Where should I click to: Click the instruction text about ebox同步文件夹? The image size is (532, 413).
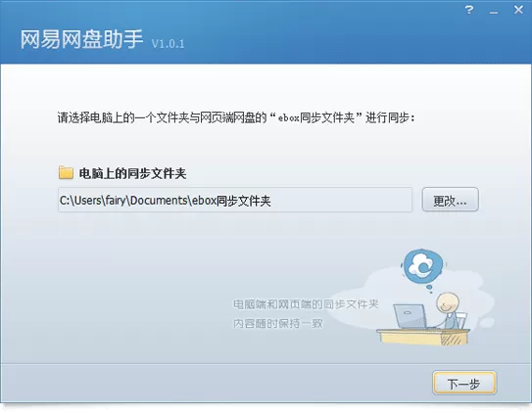click(236, 117)
